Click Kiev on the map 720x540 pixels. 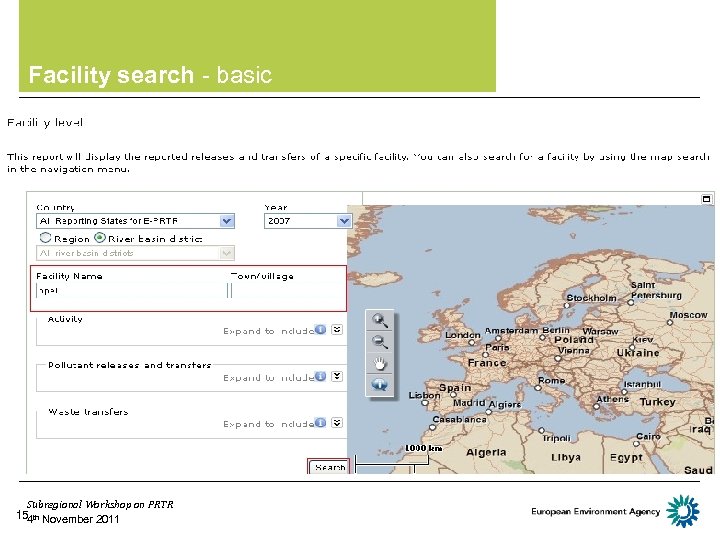click(x=642, y=340)
